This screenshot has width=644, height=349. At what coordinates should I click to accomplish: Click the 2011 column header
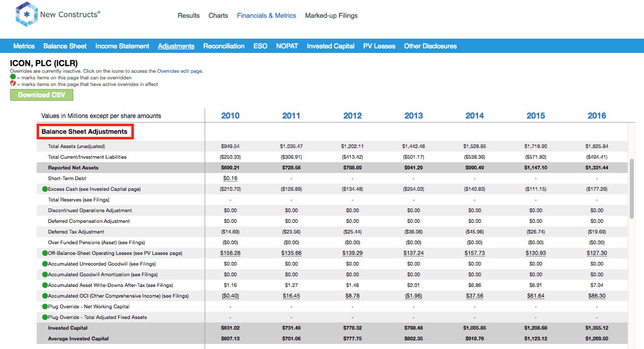click(291, 115)
